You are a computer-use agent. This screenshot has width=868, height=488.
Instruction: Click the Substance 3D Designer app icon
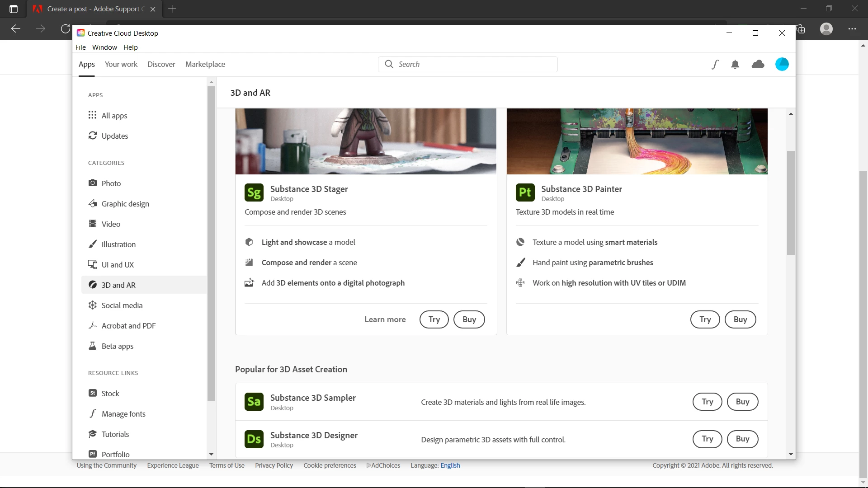(254, 439)
